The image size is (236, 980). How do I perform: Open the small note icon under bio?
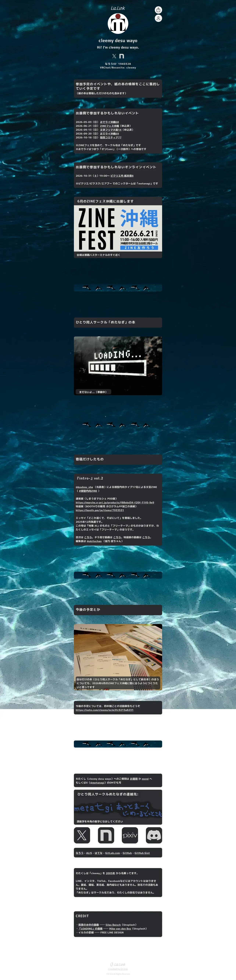122,56
